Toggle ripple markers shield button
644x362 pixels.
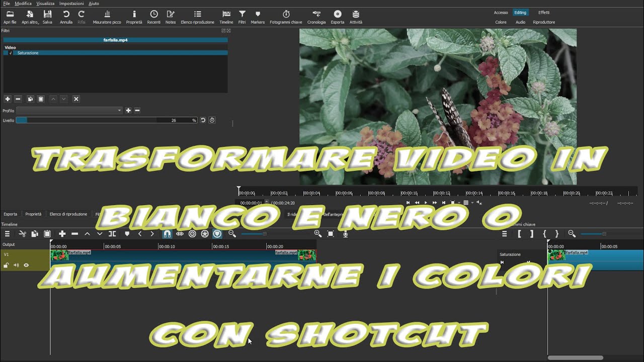(217, 234)
